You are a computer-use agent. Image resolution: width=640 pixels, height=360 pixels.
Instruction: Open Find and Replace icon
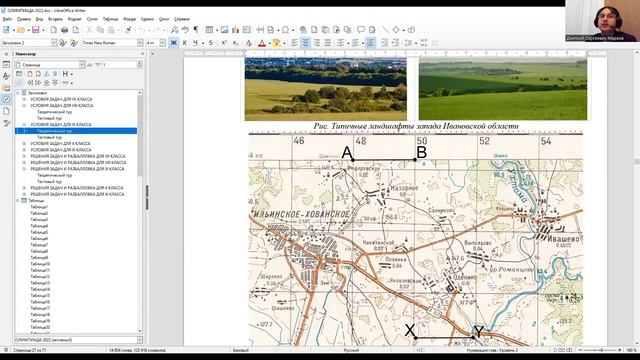point(174,30)
